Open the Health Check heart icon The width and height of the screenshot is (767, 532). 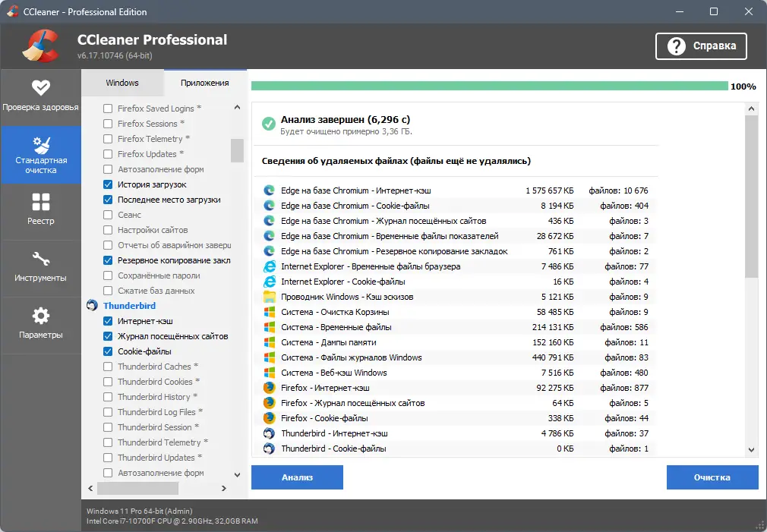pyautogui.click(x=40, y=87)
